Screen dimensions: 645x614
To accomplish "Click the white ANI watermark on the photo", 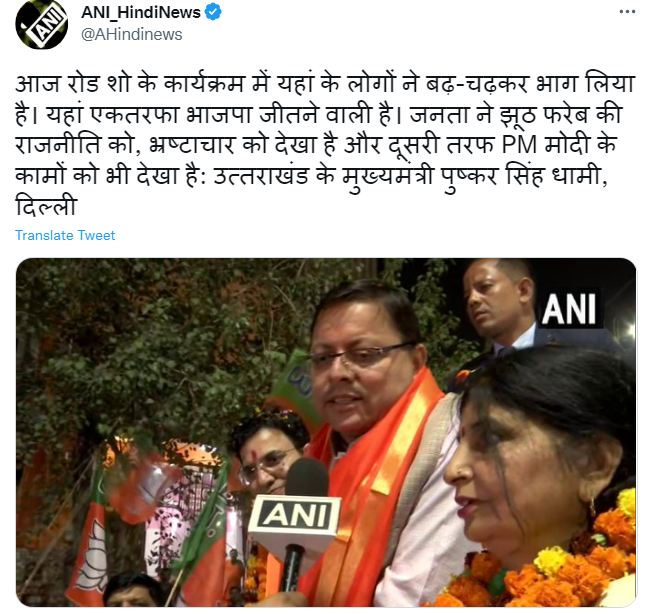I will pos(570,309).
